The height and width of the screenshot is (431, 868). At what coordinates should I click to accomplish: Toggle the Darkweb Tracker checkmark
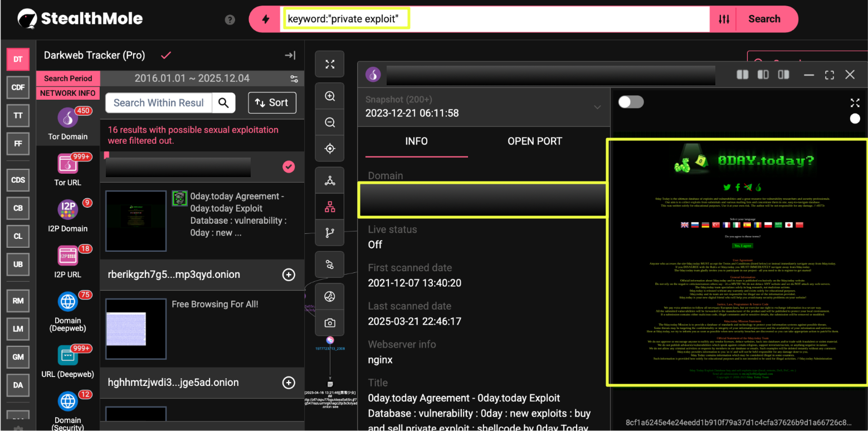165,55
